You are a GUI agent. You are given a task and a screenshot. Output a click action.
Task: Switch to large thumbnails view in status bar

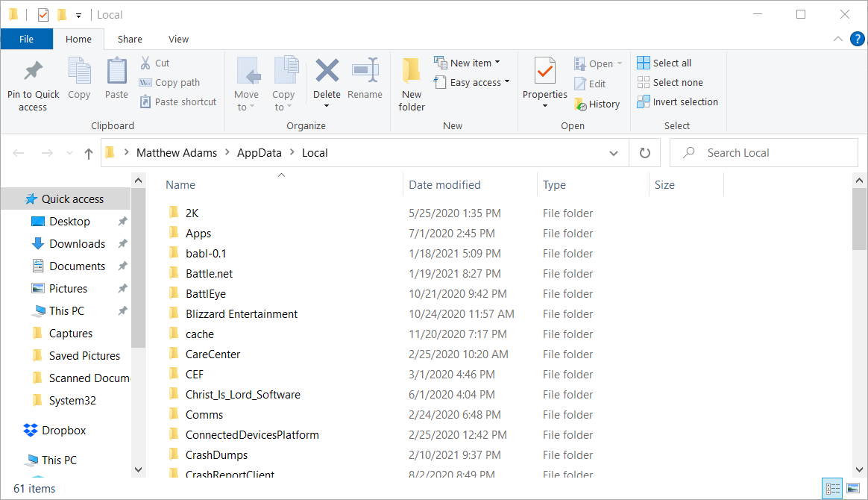853,488
